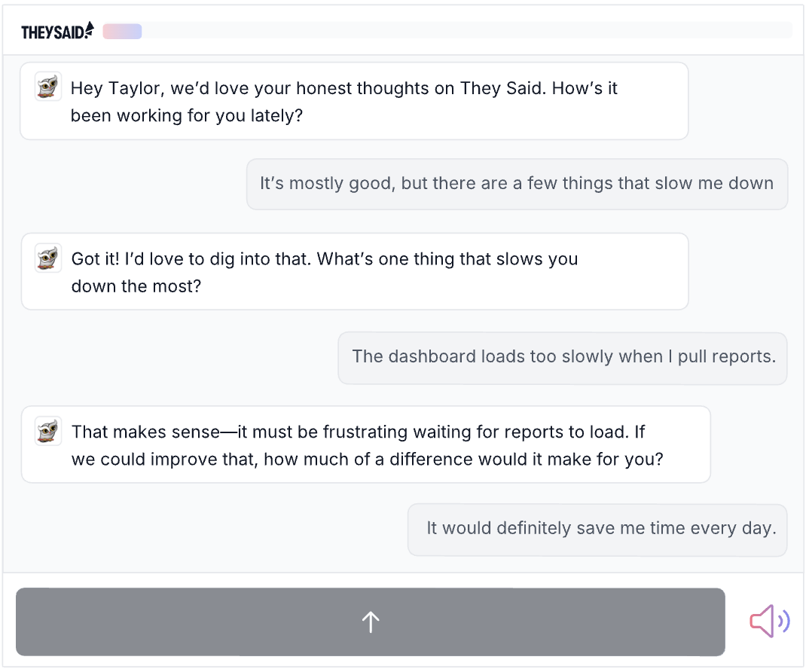Select the 'That makes sense' message bubble
Image resolution: width=809 pixels, height=672 pixels.
[365, 444]
